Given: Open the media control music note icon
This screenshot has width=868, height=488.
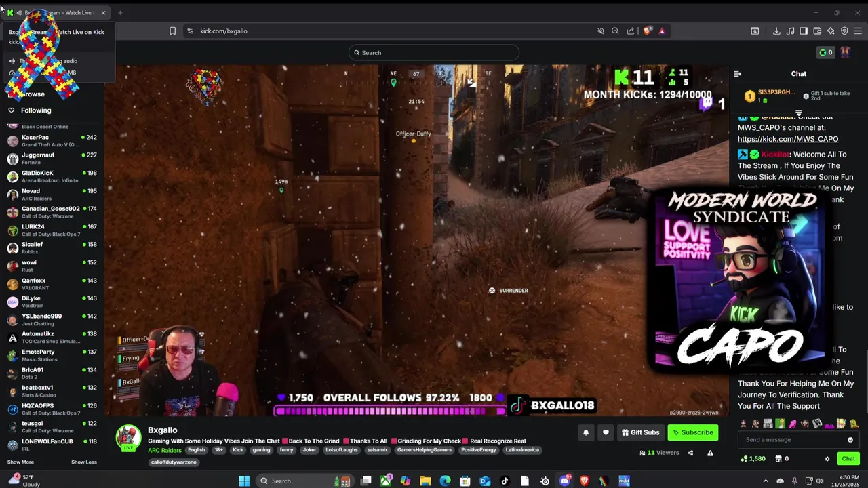Looking at the screenshot, I should click(x=790, y=30).
